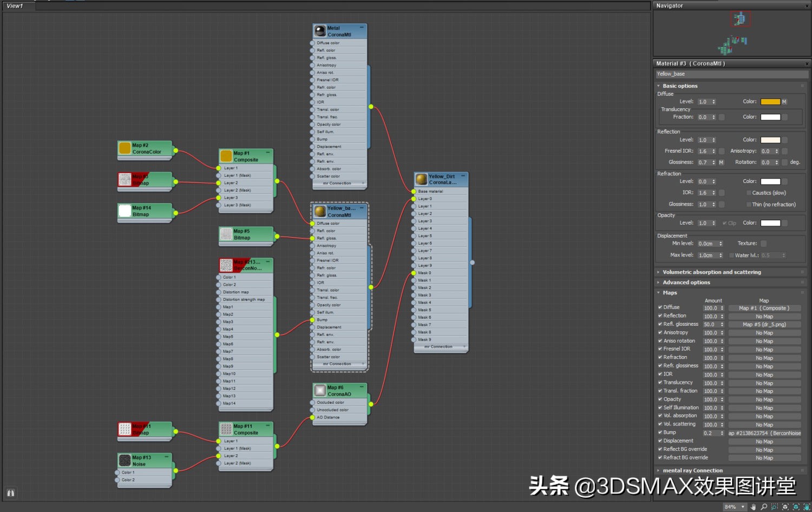Screen dimensions: 812x512
Task: Click the Map #5 (dr_5.png) map button
Action: [x=764, y=325]
